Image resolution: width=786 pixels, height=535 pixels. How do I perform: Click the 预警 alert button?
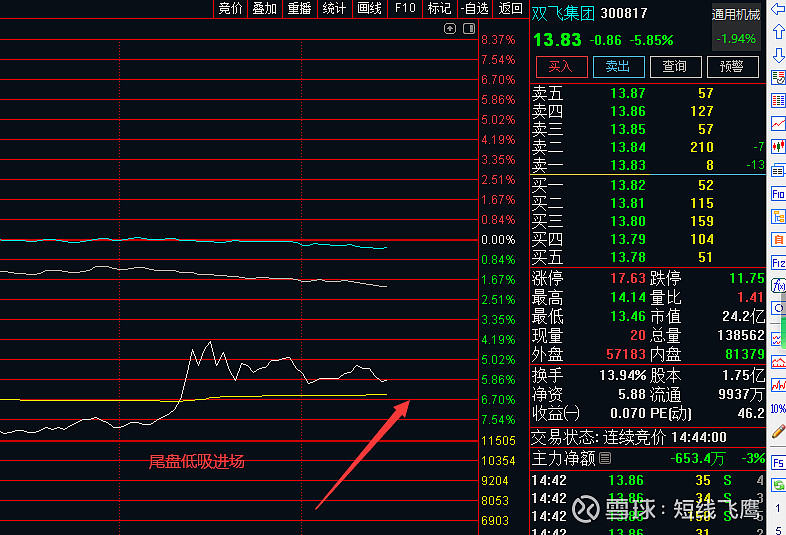732,67
